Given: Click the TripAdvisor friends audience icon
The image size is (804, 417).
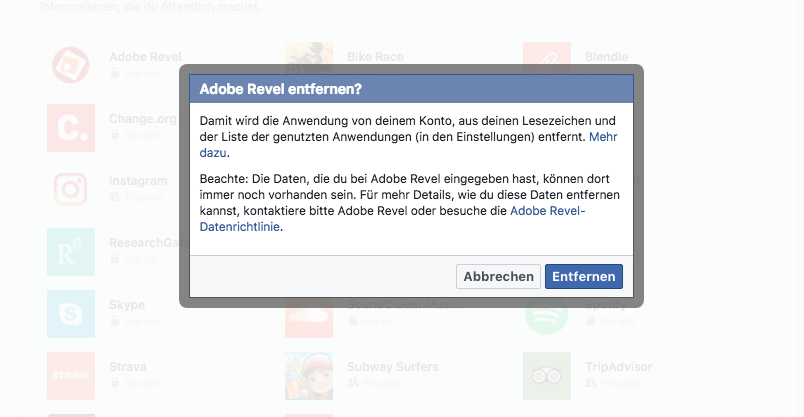Looking at the screenshot, I should click(x=591, y=383).
